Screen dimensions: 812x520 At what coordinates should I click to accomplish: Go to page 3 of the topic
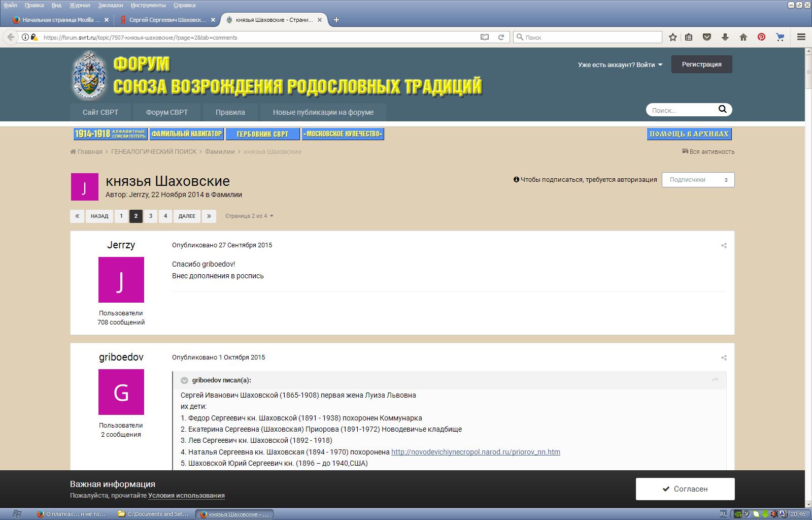[150, 216]
